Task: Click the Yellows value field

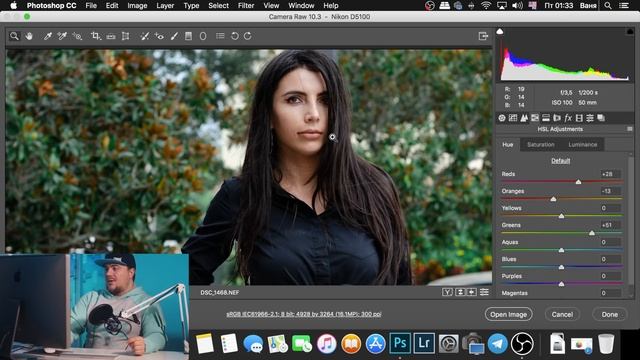Action: [x=610, y=208]
